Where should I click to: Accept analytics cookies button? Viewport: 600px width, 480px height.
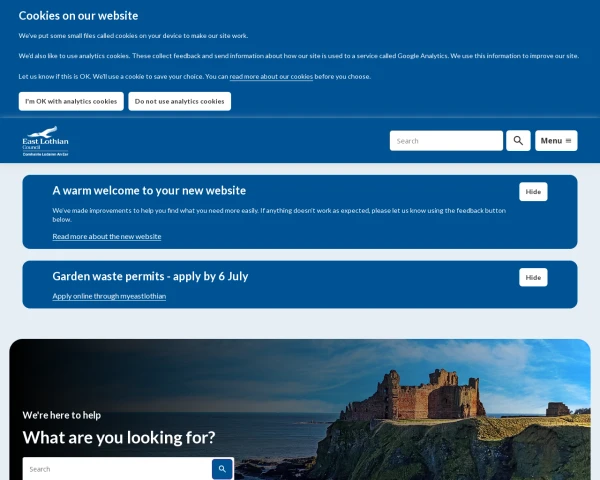[x=71, y=101]
